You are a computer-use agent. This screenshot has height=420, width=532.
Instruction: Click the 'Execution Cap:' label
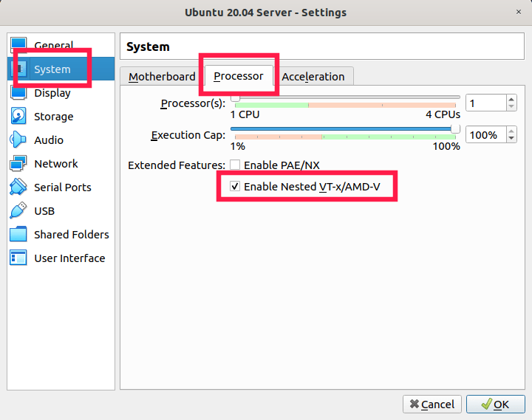pos(188,135)
